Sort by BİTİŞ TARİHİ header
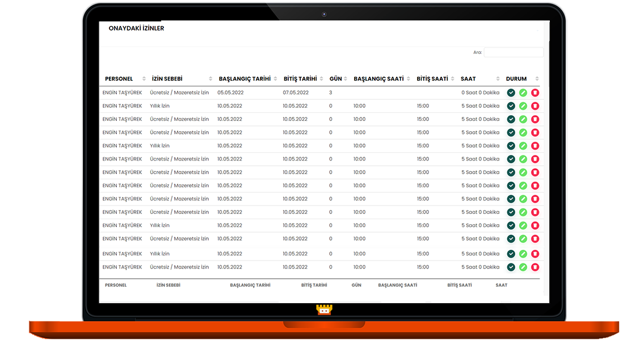The width and height of the screenshot is (644, 340). pyautogui.click(x=303, y=79)
